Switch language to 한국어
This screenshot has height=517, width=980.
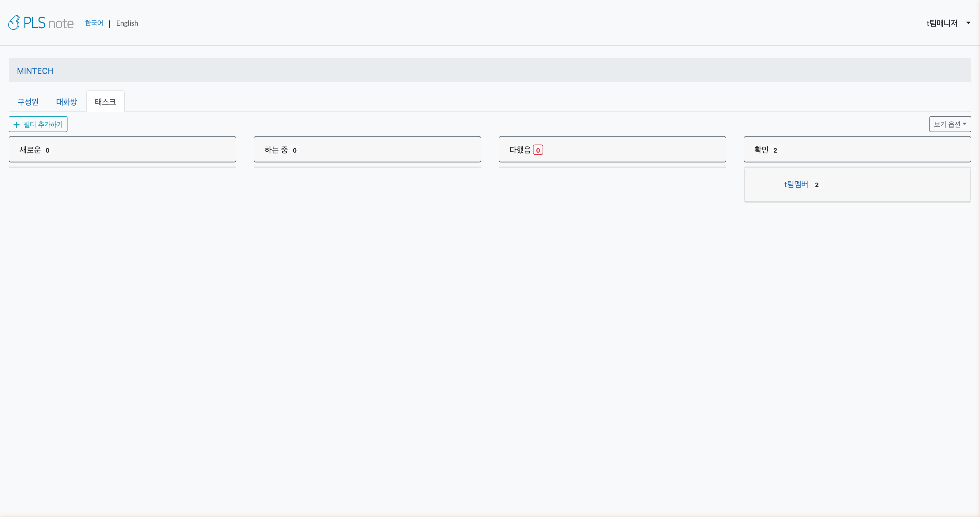click(94, 23)
